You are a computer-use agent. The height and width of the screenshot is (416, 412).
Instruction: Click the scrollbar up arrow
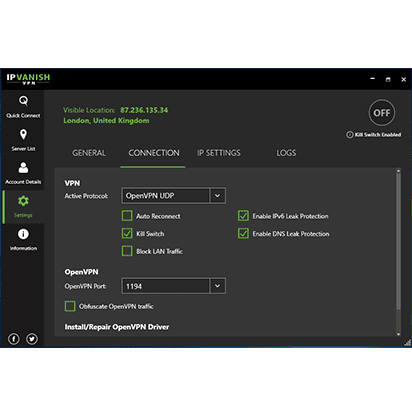point(398,171)
